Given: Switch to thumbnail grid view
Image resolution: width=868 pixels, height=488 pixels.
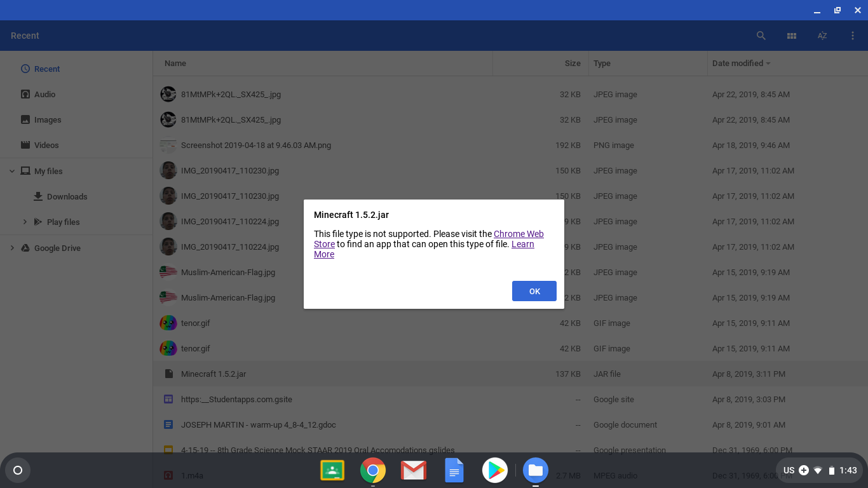Looking at the screenshot, I should [x=792, y=36].
